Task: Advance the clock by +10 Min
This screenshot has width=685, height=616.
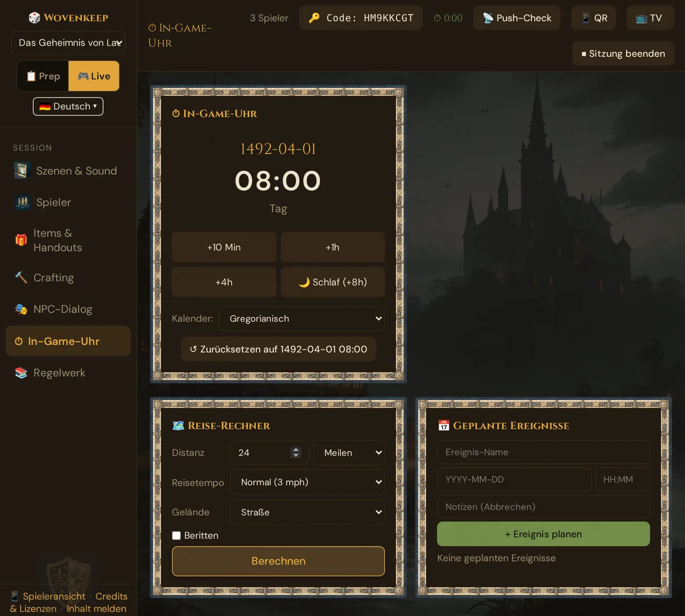Action: [x=224, y=247]
